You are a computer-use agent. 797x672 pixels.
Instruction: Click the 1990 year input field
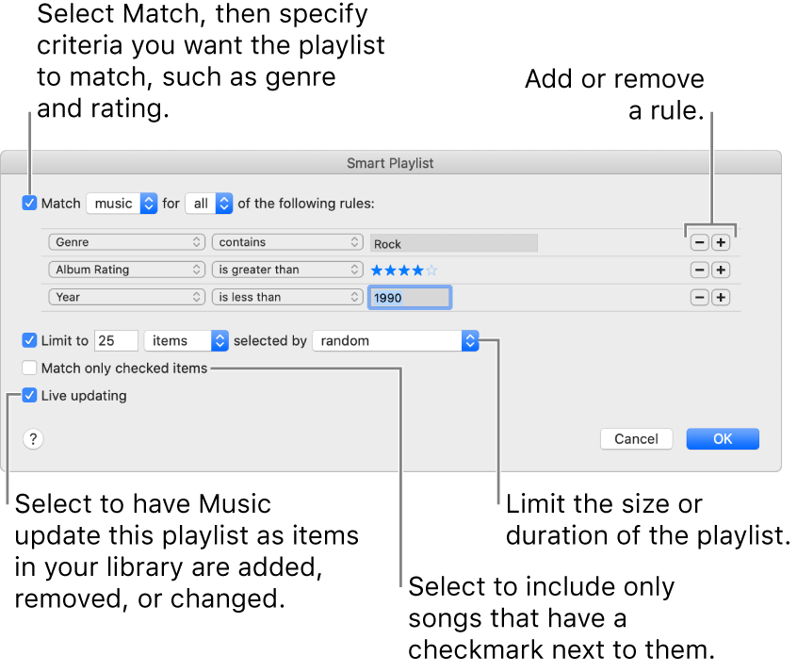click(410, 297)
